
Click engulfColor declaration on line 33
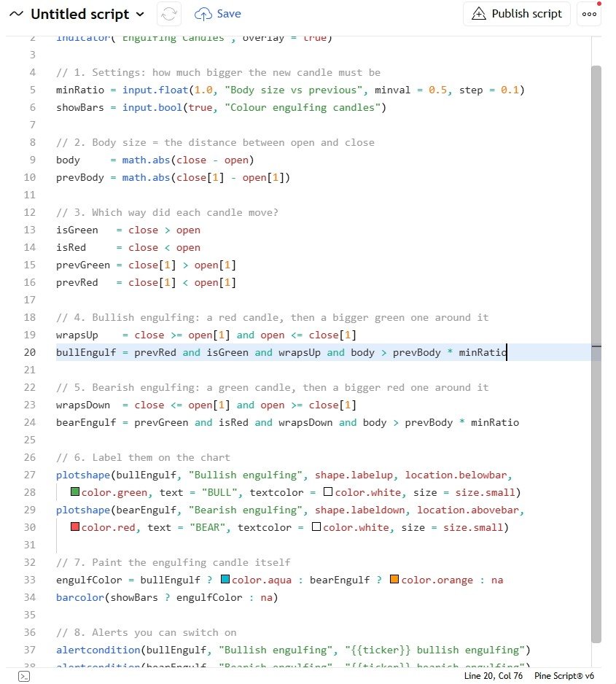90,580
